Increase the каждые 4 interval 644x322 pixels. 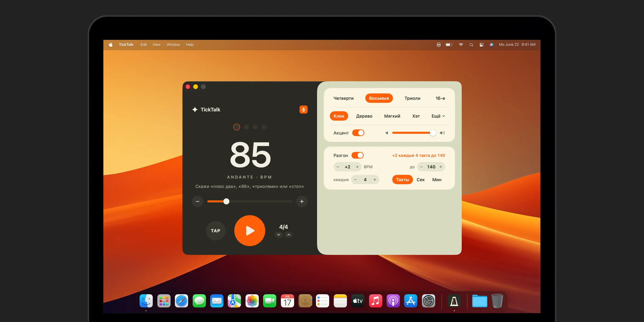(x=375, y=179)
